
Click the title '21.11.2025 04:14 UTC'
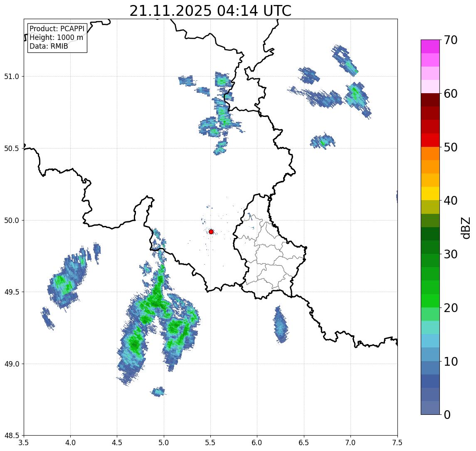pos(210,11)
